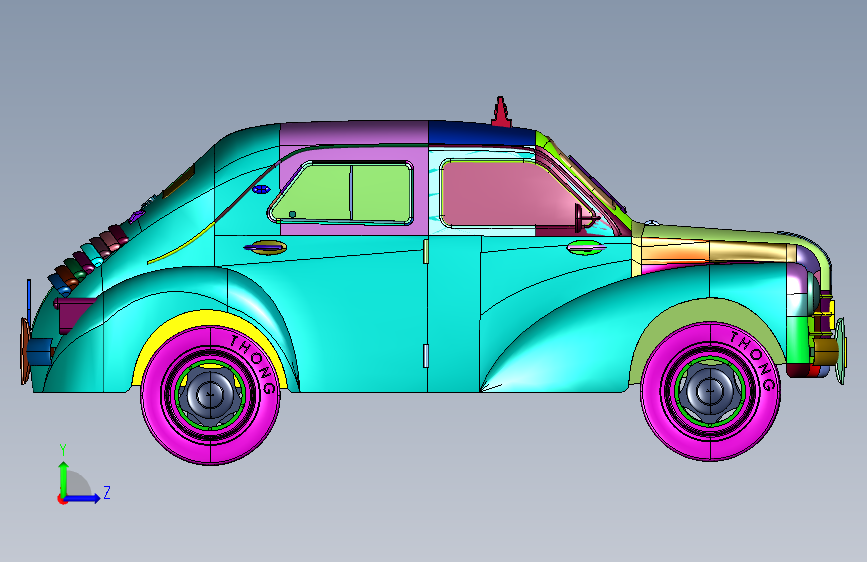Select the small blue fuel cap emblem
This screenshot has height=562, width=867.
(x=260, y=190)
